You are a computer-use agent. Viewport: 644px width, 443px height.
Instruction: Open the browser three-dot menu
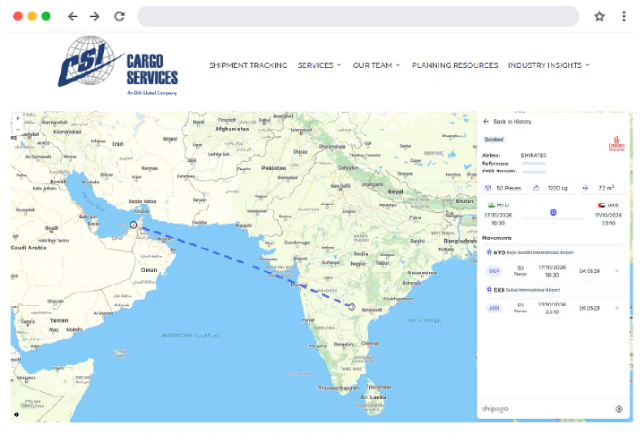click(x=623, y=16)
